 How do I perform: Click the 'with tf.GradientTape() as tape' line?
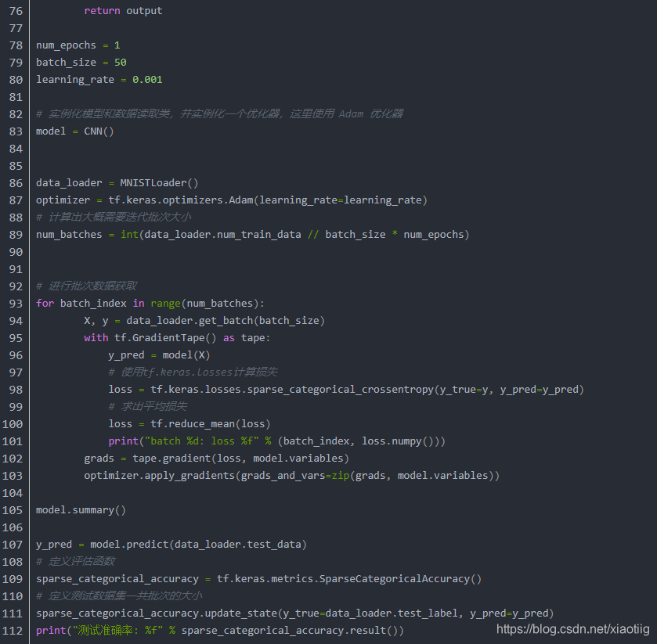click(177, 338)
